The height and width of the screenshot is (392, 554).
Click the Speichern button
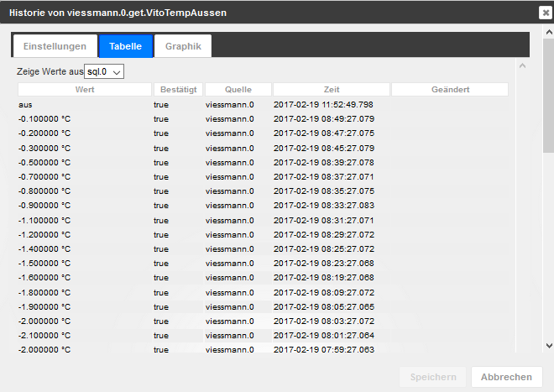point(433,377)
